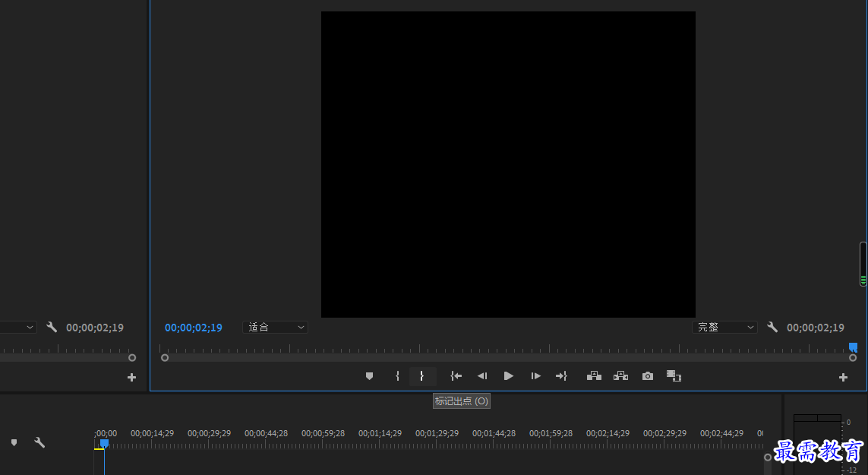Click left handle of program zoom scrollbar

tap(164, 357)
